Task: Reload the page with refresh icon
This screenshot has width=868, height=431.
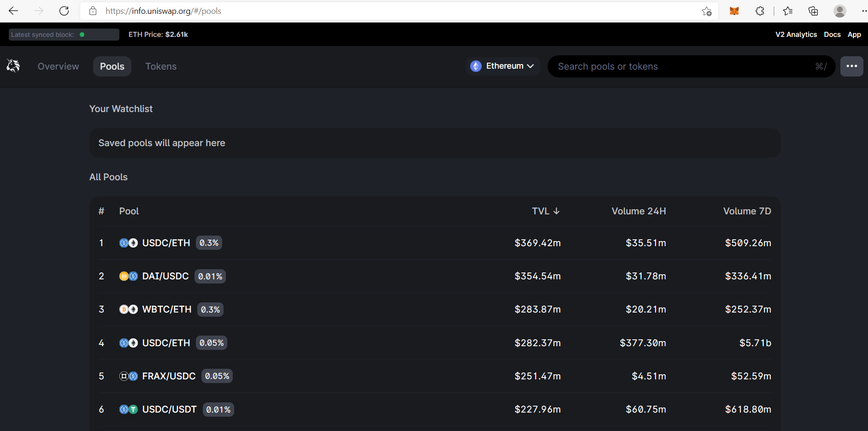Action: (x=64, y=11)
